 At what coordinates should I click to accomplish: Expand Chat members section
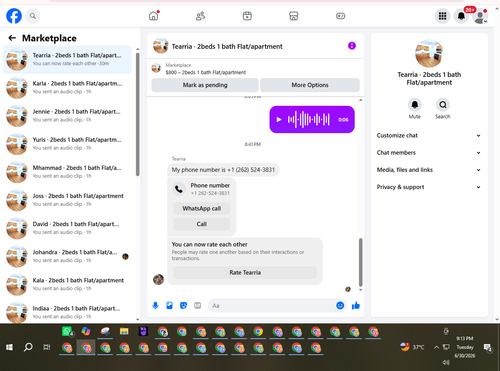coord(429,153)
